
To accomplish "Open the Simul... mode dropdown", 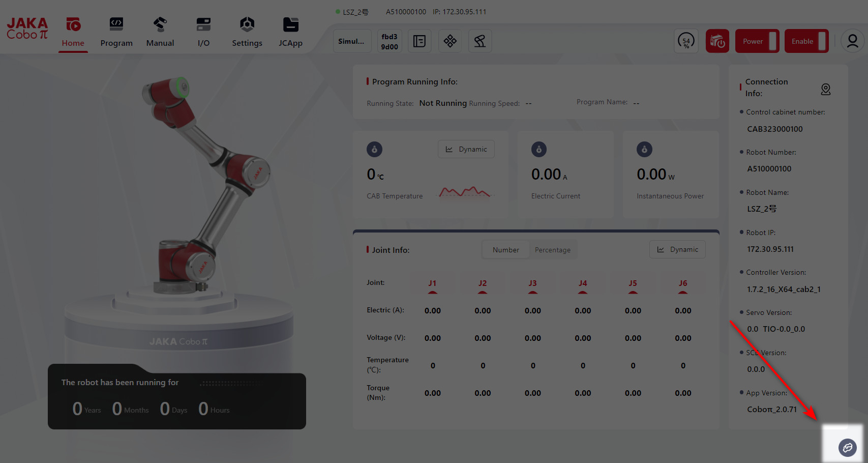I will point(351,41).
